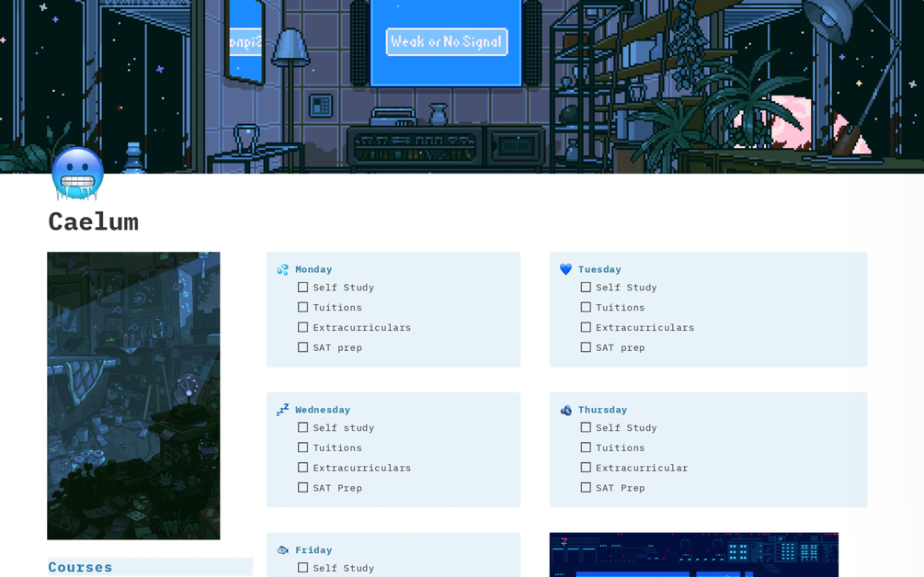Click the fish icon beside Friday
The width and height of the screenshot is (924, 577).
(x=283, y=550)
